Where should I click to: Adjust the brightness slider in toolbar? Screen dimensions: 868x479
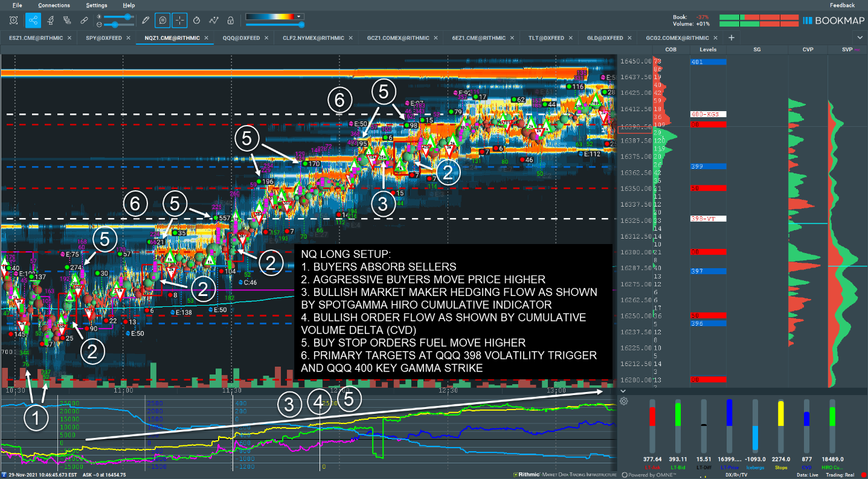pyautogui.click(x=120, y=17)
